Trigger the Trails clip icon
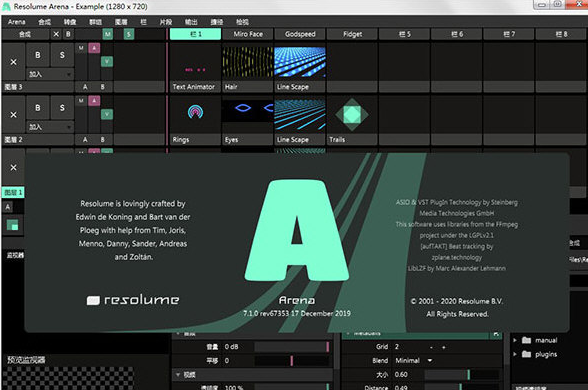Viewport: 588px width, 390px height. (x=352, y=114)
